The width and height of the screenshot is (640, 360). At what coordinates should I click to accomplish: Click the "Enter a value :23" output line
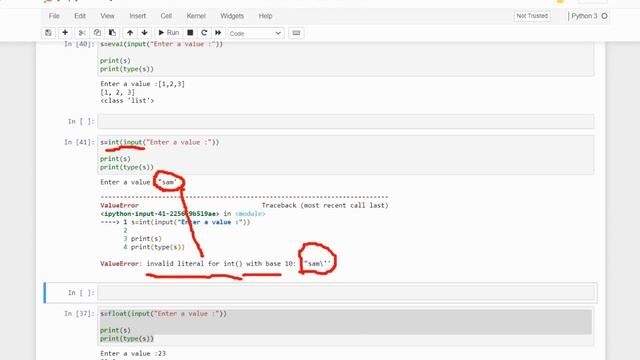coord(133,353)
